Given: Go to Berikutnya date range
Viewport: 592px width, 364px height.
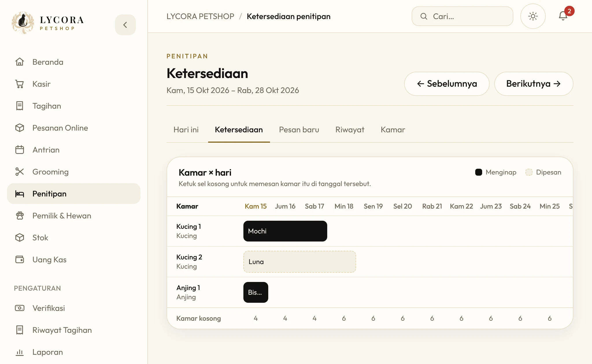Looking at the screenshot, I should coord(534,84).
